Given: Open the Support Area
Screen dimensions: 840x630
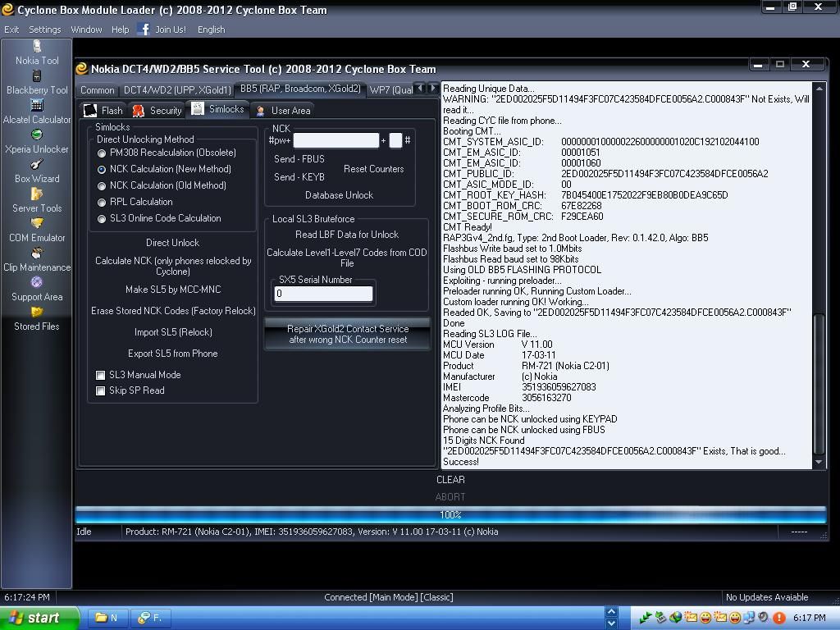Looking at the screenshot, I should coord(37,290).
